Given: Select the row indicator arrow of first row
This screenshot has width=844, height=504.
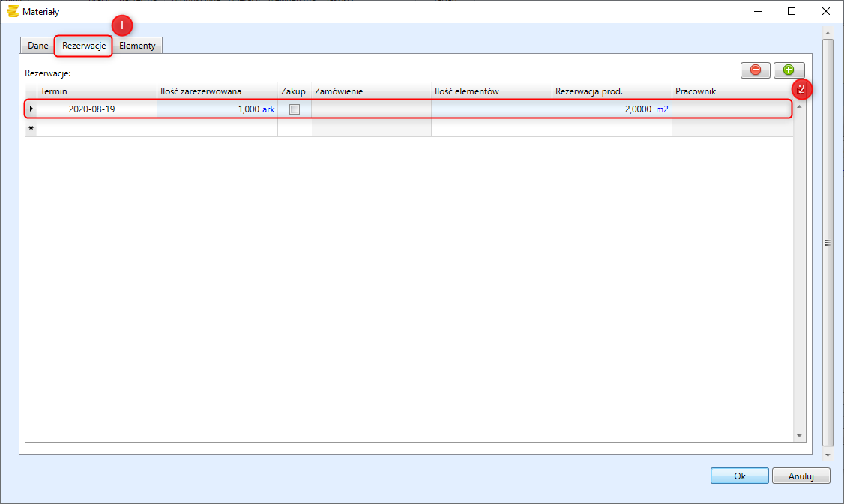Looking at the screenshot, I should (x=31, y=109).
